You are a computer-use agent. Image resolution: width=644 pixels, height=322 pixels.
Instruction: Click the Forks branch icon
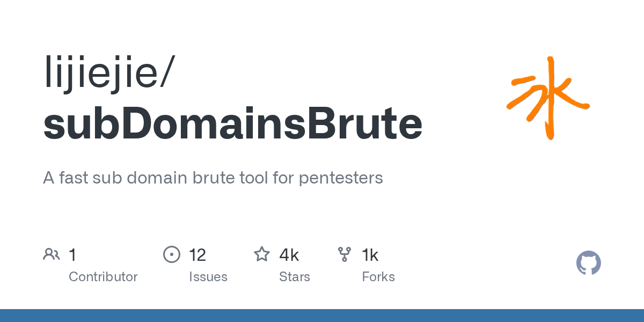[344, 254]
